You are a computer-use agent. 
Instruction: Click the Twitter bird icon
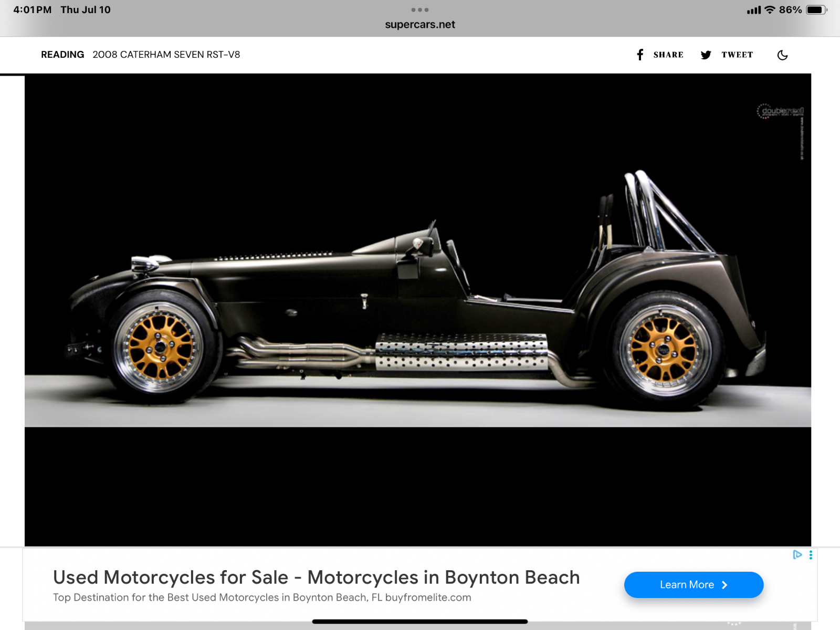pos(706,55)
